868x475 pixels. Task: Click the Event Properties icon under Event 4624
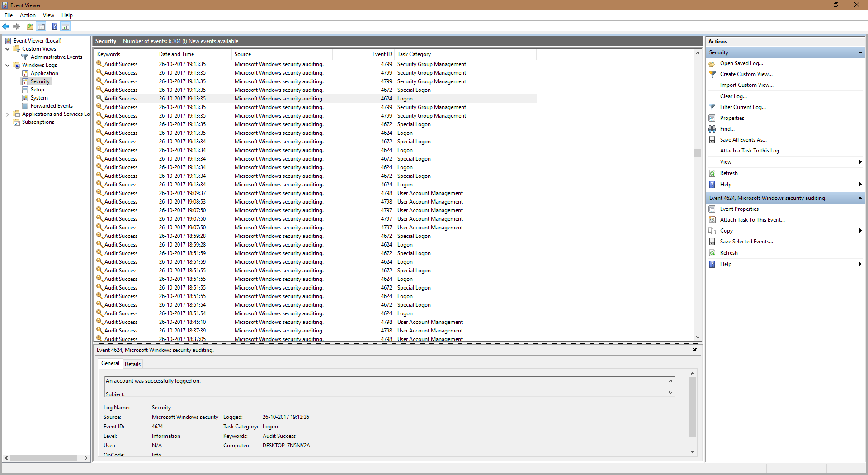(x=712, y=209)
